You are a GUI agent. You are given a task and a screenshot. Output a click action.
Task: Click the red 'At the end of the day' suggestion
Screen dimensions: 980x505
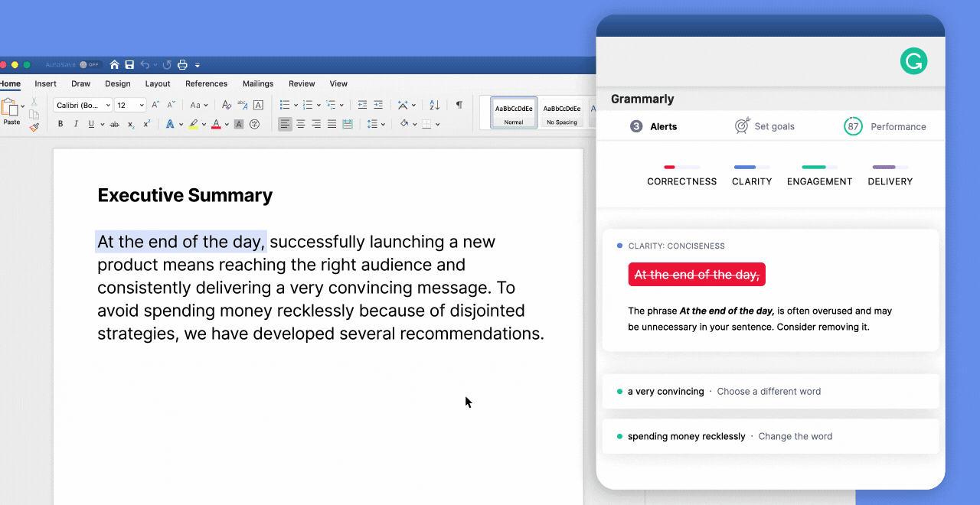pos(697,274)
